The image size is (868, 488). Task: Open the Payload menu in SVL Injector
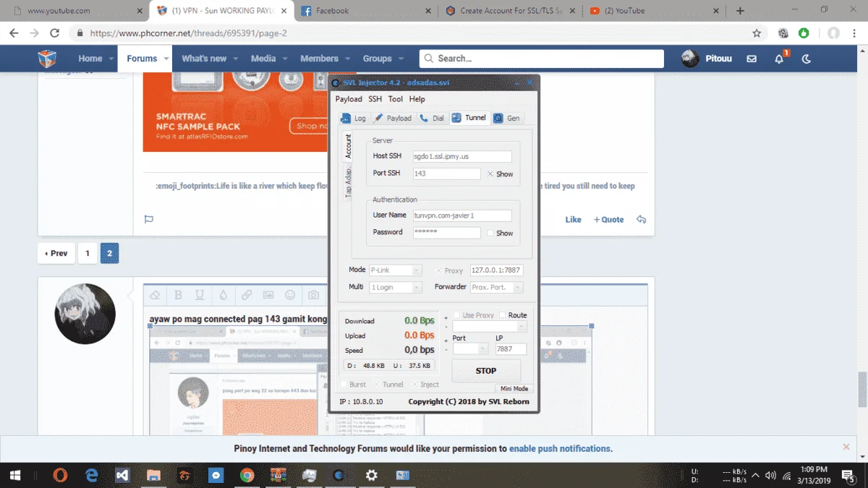tap(349, 99)
